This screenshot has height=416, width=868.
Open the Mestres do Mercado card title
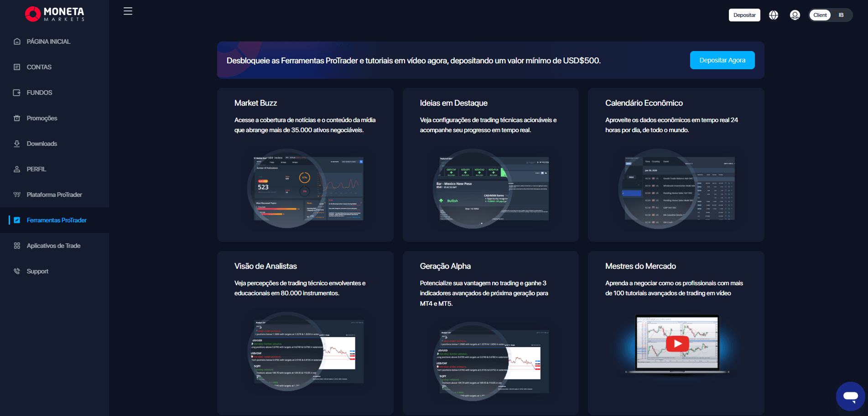tap(640, 266)
